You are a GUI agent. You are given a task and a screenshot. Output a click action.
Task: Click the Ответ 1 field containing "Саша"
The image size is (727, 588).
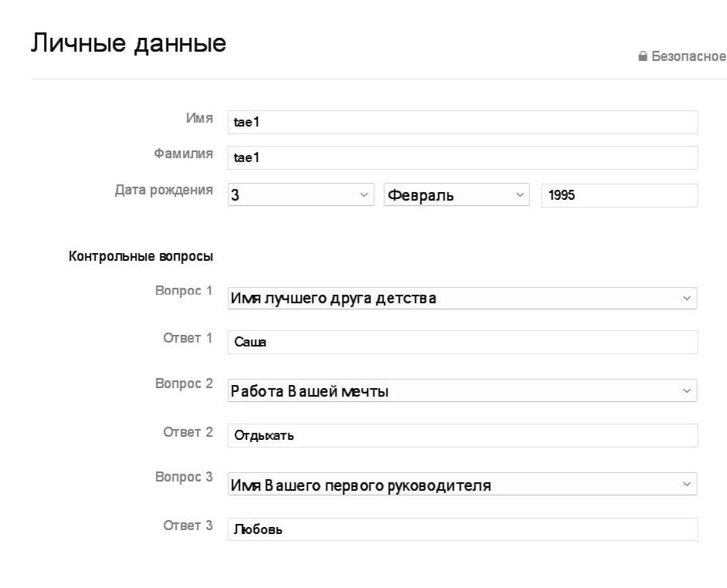(x=463, y=341)
